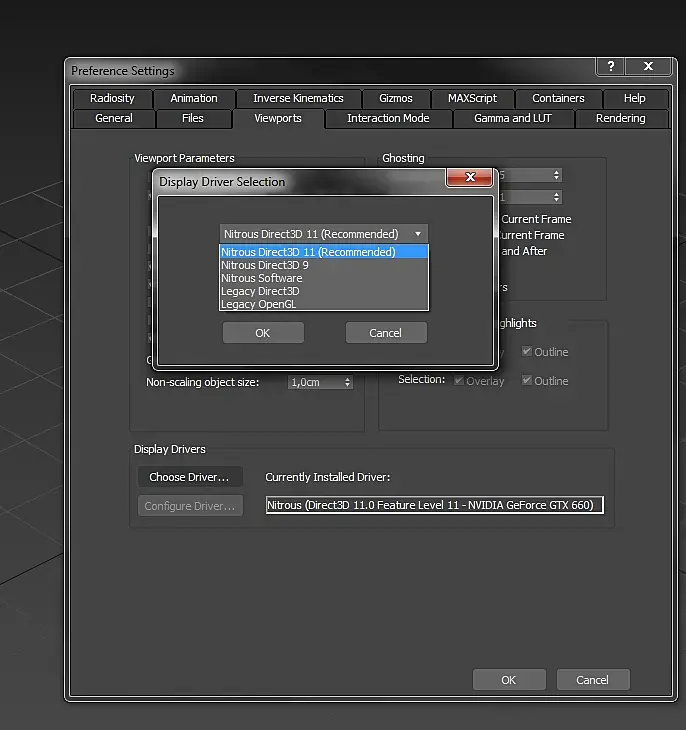686x730 pixels.
Task: Switch to Gamma and LUT tab
Action: point(513,118)
